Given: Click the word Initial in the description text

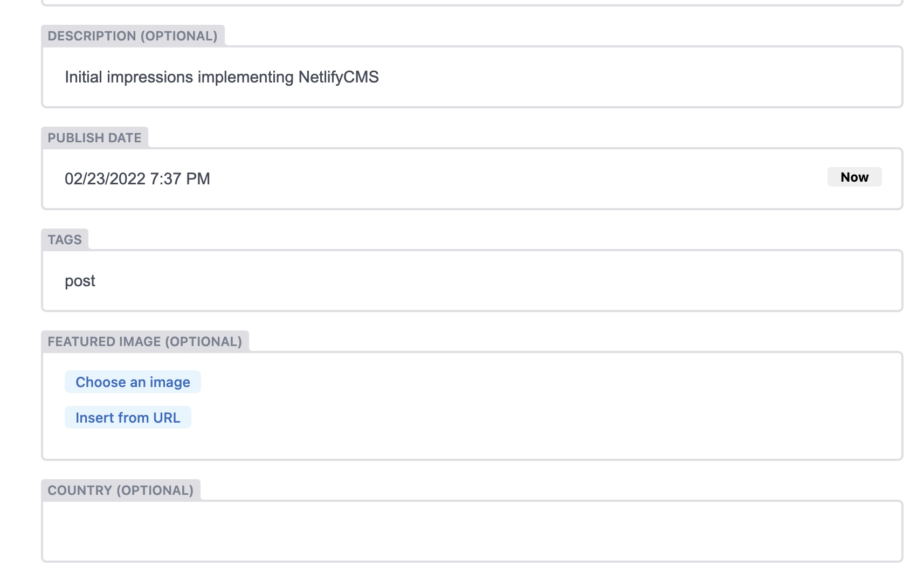Looking at the screenshot, I should click(84, 77).
